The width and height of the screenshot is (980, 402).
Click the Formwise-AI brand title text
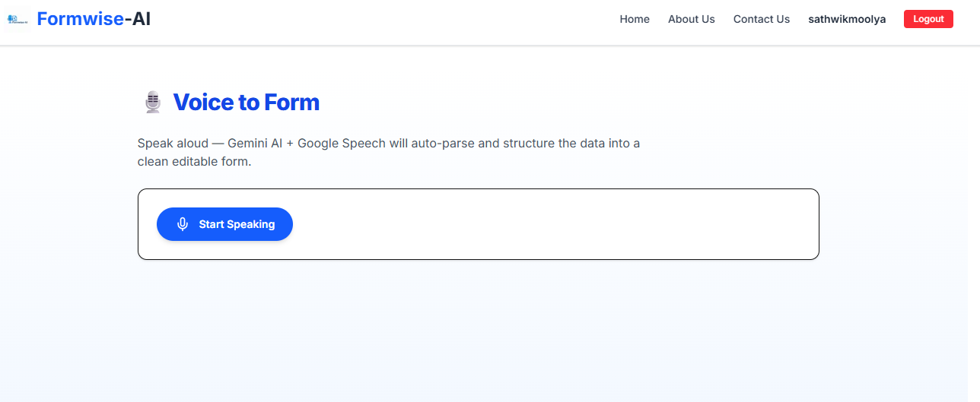coord(94,19)
